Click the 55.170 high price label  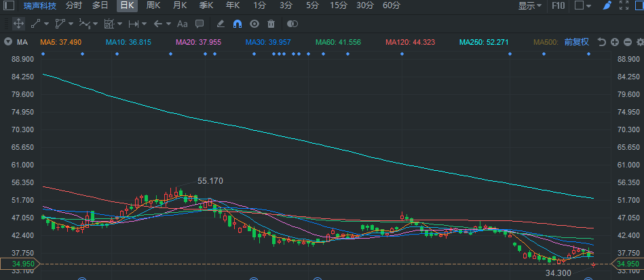pyautogui.click(x=210, y=181)
